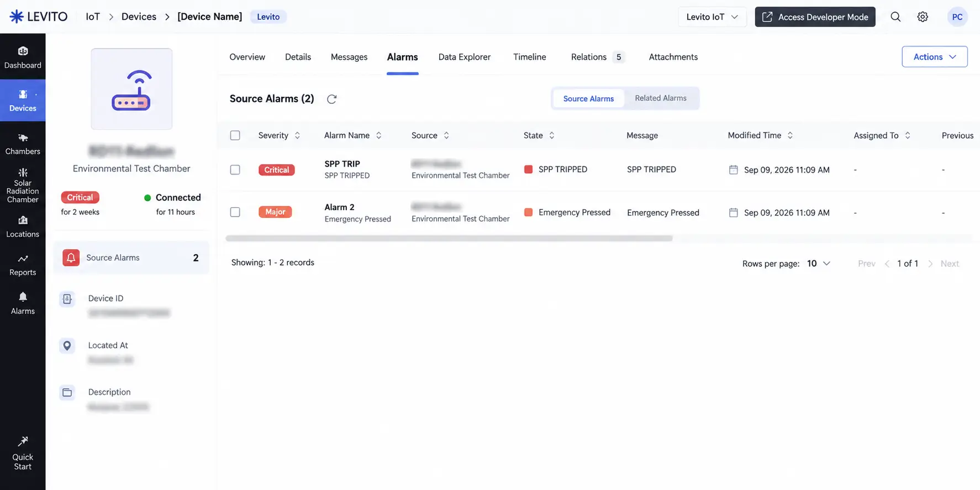Click the Located At pin icon
The image size is (980, 490).
point(67,346)
